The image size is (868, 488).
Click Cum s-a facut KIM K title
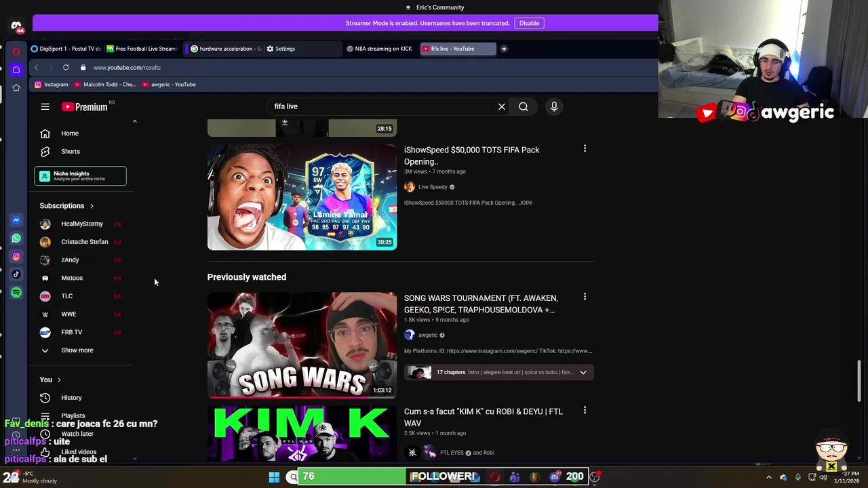pyautogui.click(x=483, y=418)
